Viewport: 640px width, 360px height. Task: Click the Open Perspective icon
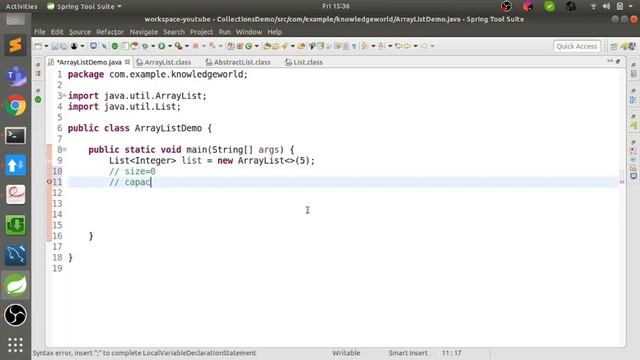click(613, 47)
